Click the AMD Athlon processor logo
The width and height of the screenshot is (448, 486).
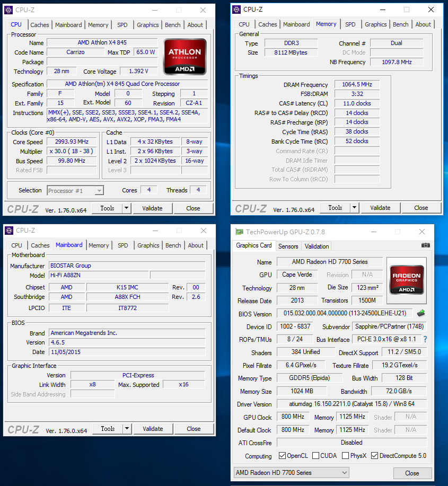(185, 57)
